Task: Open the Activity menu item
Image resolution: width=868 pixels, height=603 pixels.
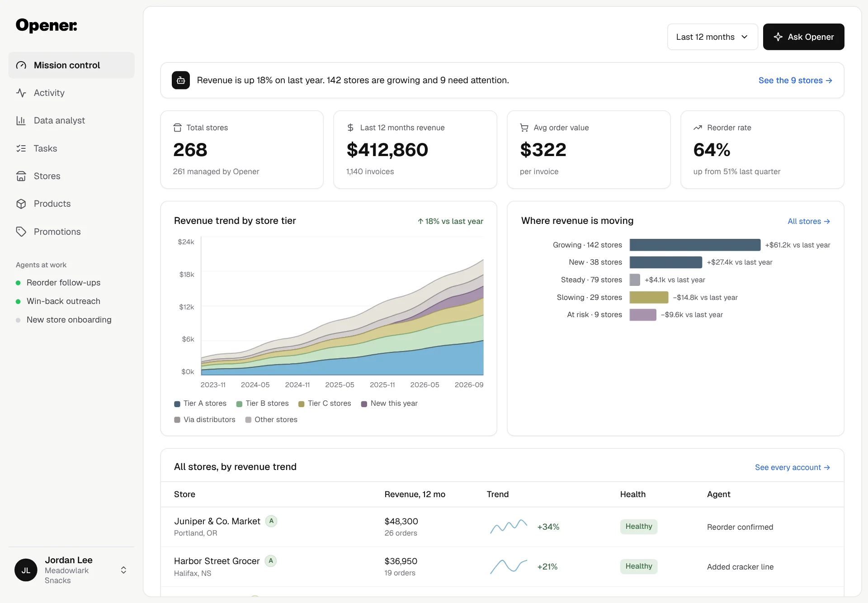Action: coord(71,93)
